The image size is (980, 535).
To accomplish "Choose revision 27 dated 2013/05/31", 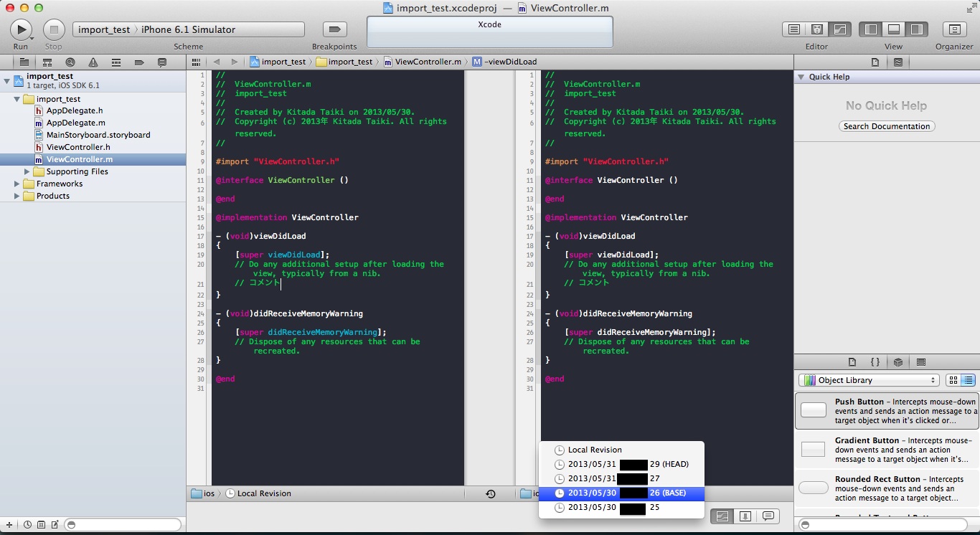I will 621,478.
